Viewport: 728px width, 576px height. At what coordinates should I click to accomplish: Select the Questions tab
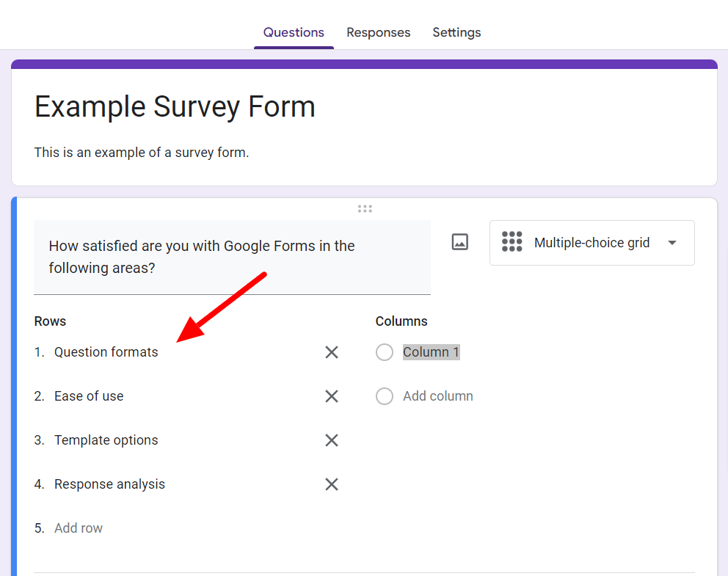coord(294,32)
